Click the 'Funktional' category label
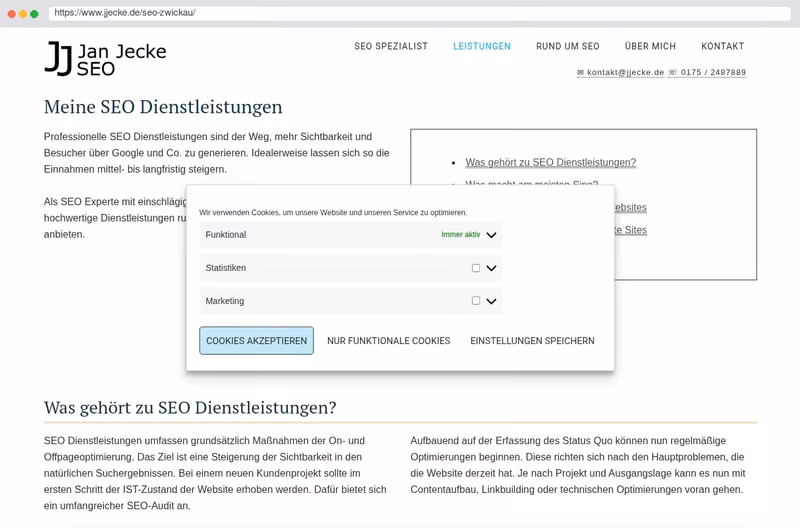The image size is (800, 528). (x=226, y=235)
